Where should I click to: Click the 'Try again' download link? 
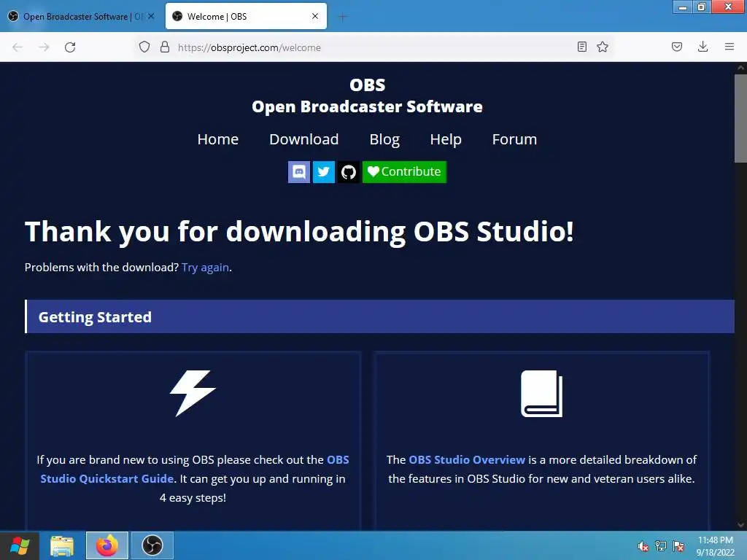205,267
